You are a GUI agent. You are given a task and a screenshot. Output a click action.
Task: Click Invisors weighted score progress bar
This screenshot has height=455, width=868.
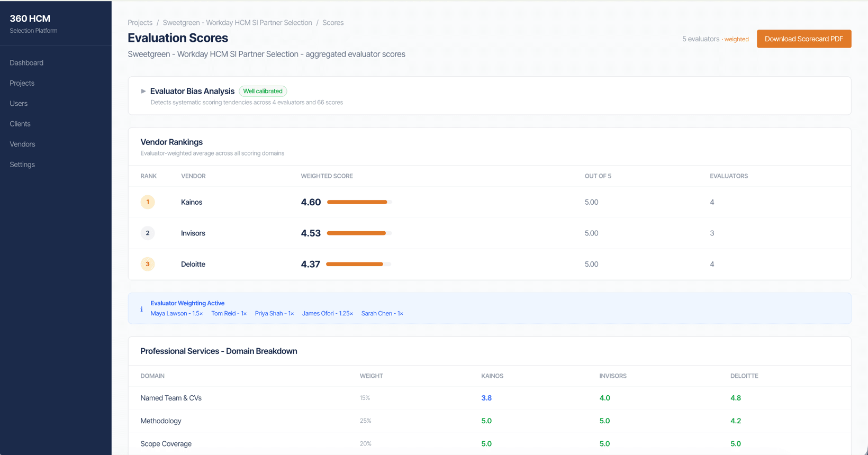359,233
